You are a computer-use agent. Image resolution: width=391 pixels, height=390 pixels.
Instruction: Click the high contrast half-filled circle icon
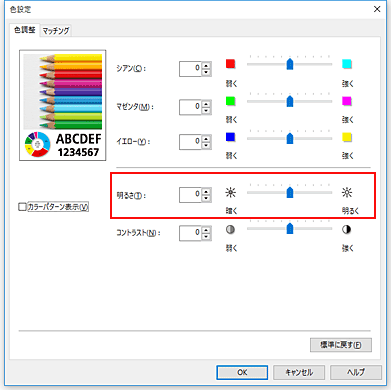[347, 230]
